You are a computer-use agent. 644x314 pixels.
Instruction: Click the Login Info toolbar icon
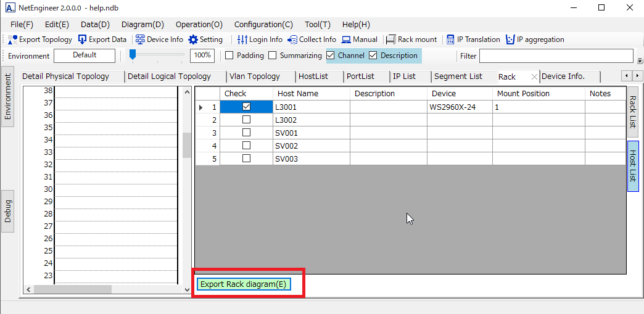tap(242, 39)
